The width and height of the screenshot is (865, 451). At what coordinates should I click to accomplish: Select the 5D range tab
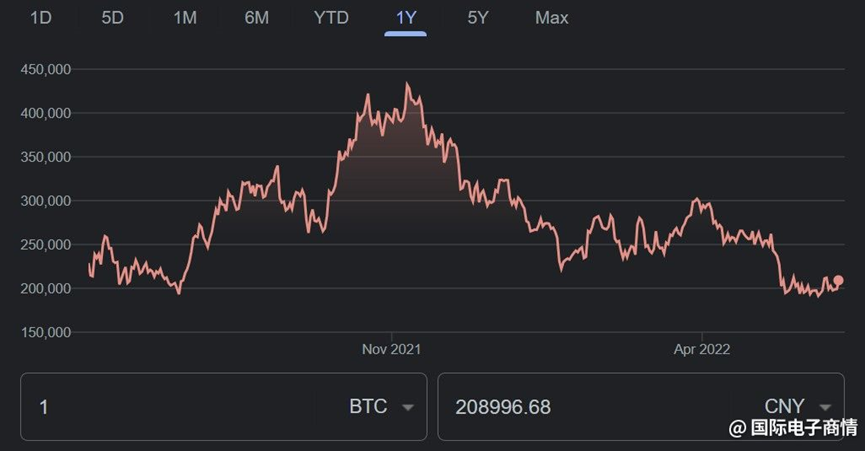point(113,18)
